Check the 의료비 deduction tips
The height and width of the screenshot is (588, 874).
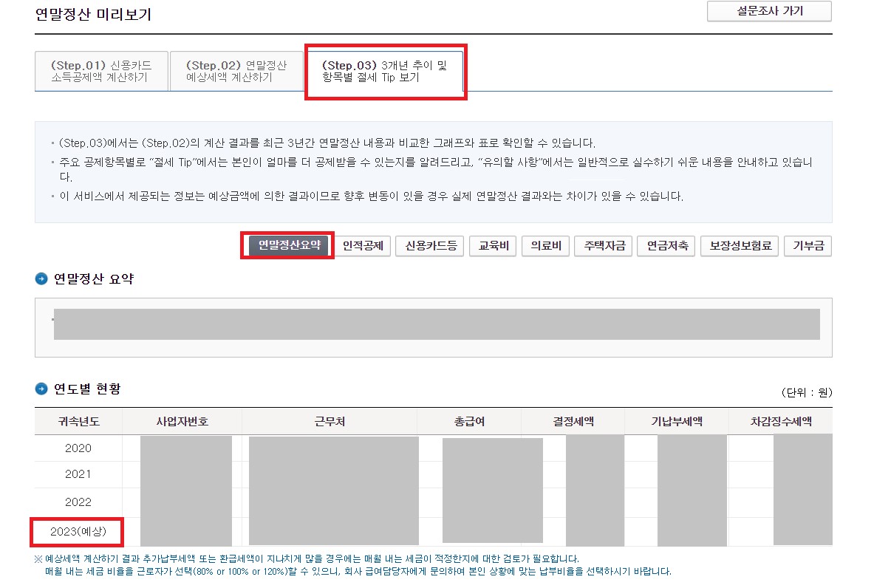(x=544, y=246)
